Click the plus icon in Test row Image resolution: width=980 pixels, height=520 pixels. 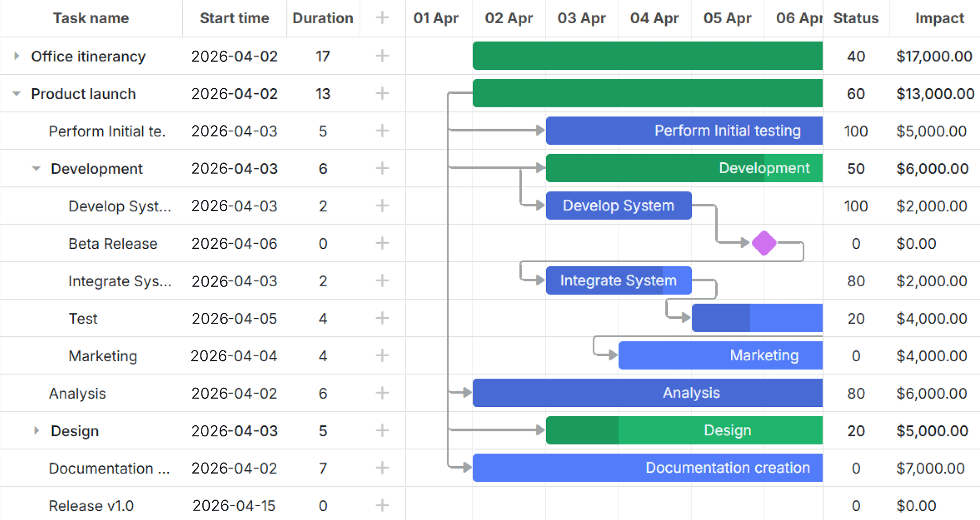(x=382, y=318)
